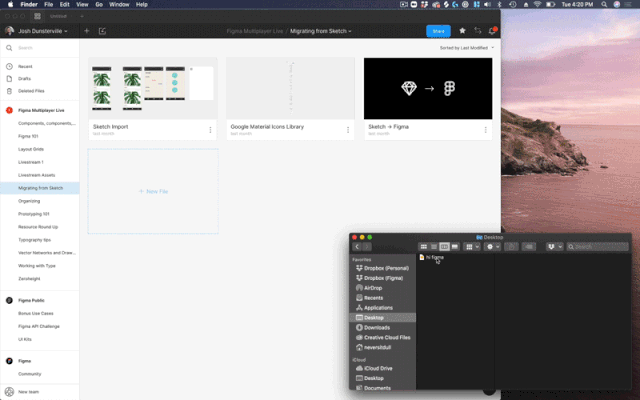This screenshot has width=640, height=400.
Task: Switch Finder to list view
Action: [434, 247]
